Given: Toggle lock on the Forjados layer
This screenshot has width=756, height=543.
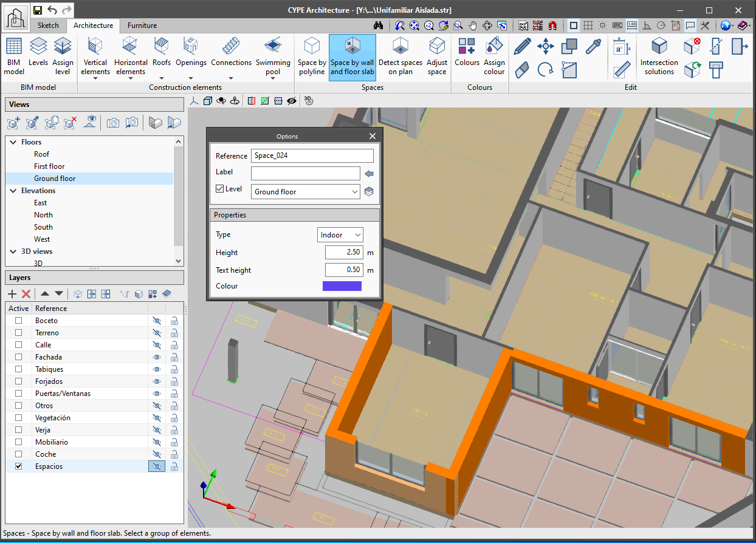Looking at the screenshot, I should coord(174,381).
